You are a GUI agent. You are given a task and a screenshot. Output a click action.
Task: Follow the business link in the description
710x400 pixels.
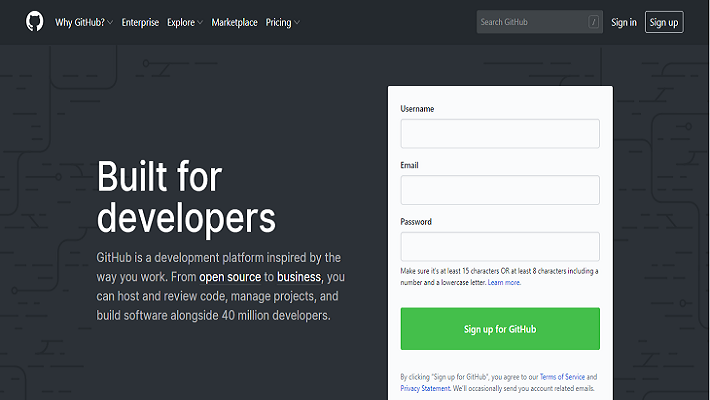point(299,276)
